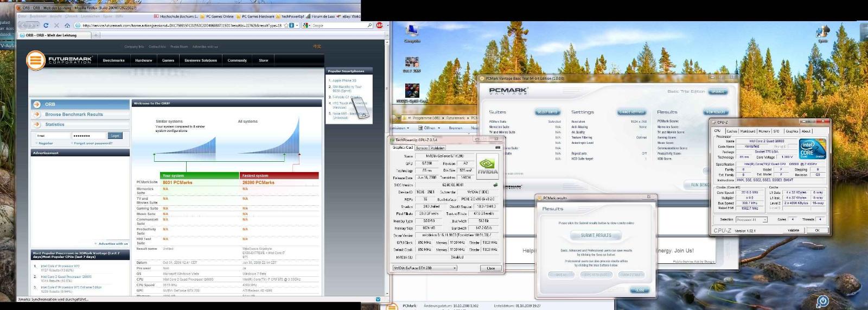Click the SUBMIT RESULTS button

coord(596,235)
